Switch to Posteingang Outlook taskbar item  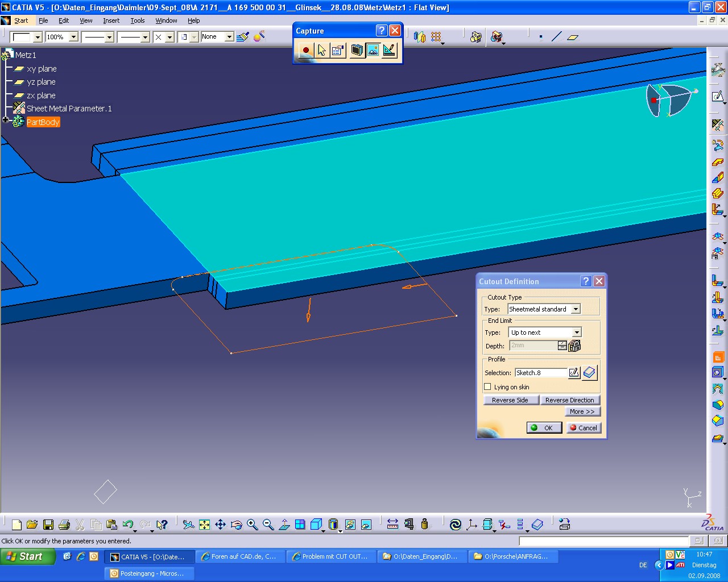149,573
